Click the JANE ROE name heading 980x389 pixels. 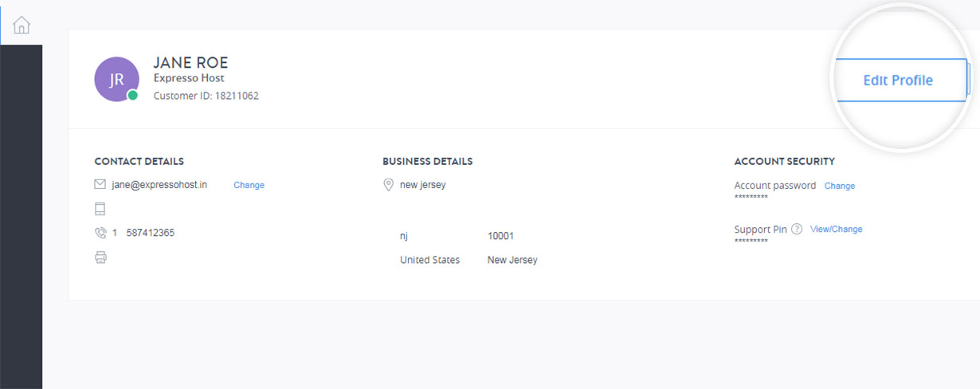191,62
